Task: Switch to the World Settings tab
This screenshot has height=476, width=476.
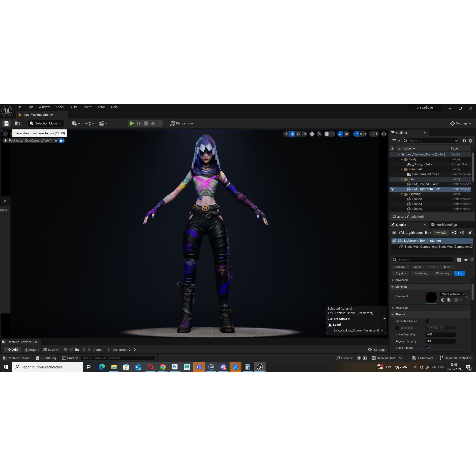Action: tap(444, 225)
